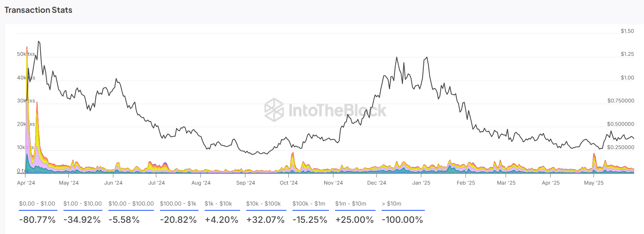Toggle the $10.00 - $100.00 legend item

coord(131,204)
